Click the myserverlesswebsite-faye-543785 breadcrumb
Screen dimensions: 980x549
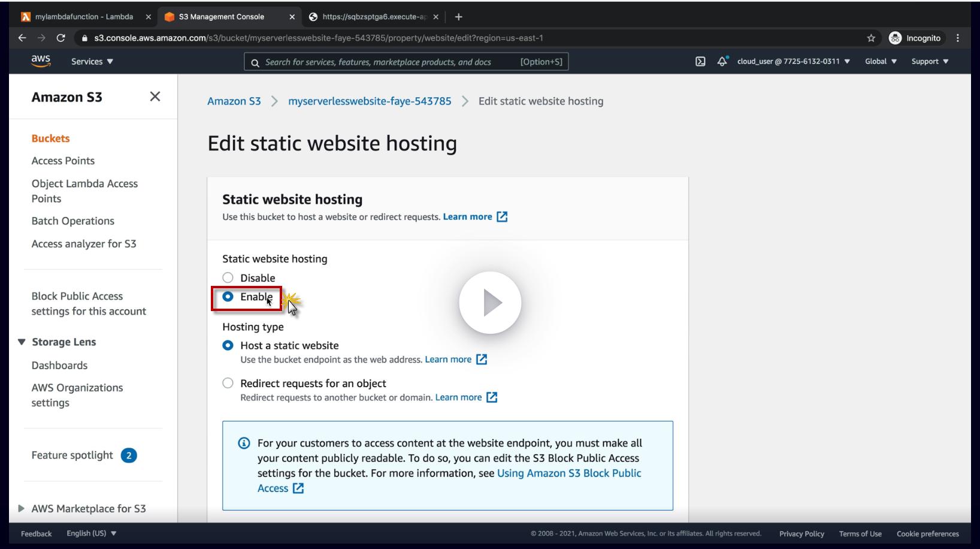point(370,101)
